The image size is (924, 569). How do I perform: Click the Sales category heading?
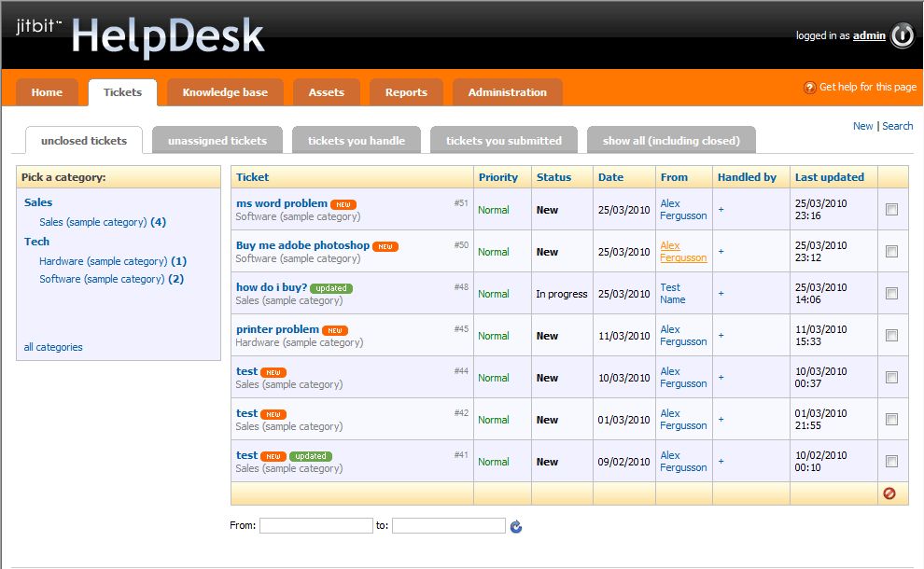(x=38, y=202)
